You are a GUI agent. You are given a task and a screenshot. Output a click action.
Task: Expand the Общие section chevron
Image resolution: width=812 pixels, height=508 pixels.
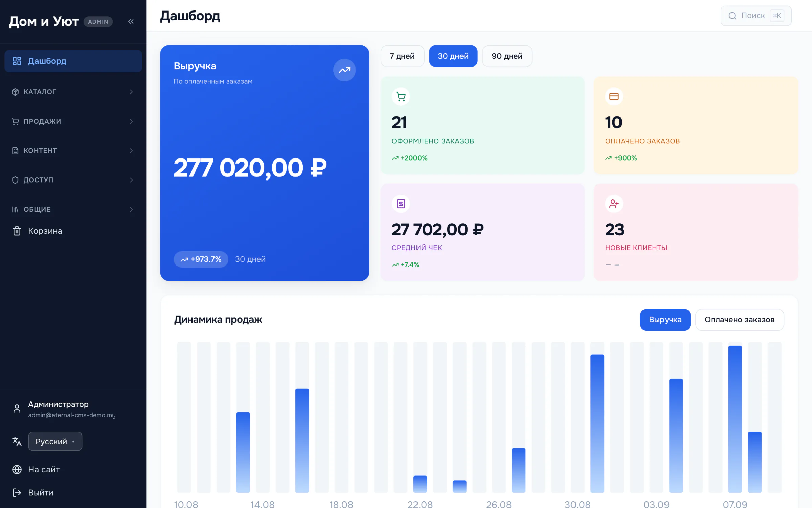coord(131,209)
